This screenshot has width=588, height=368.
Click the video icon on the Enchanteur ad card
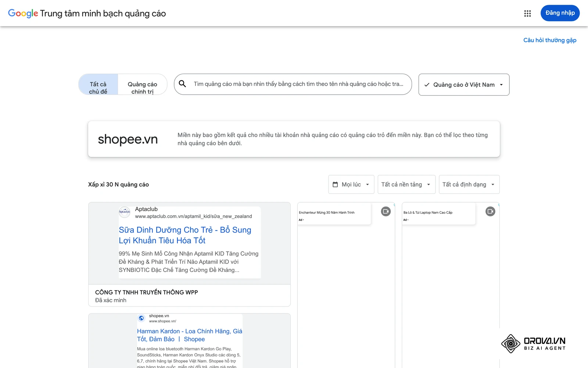[x=386, y=211]
